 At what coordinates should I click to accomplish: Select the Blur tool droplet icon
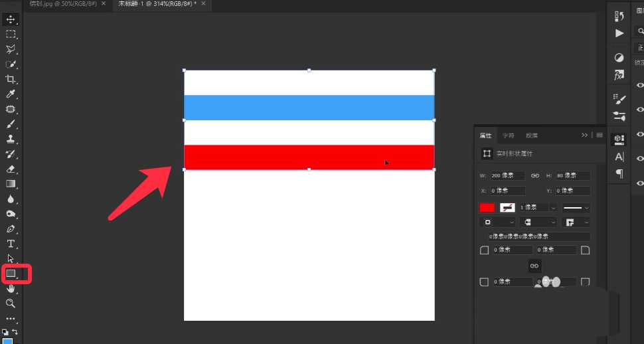point(11,199)
